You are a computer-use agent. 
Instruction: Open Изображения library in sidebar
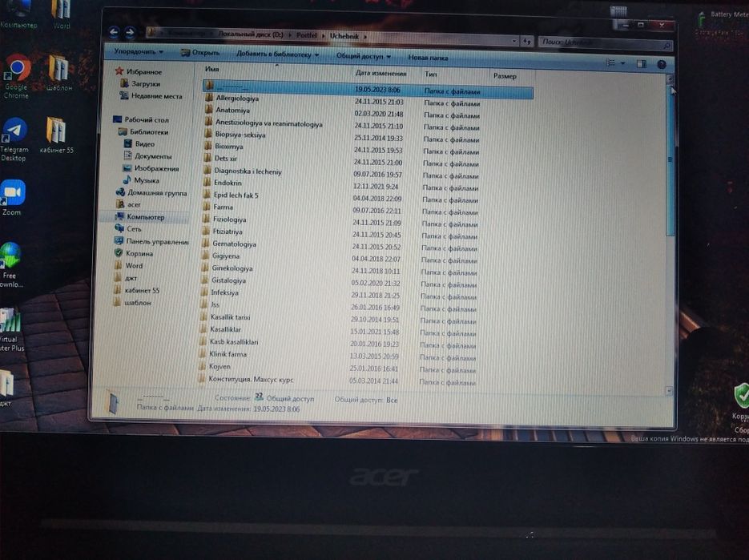[x=151, y=168]
